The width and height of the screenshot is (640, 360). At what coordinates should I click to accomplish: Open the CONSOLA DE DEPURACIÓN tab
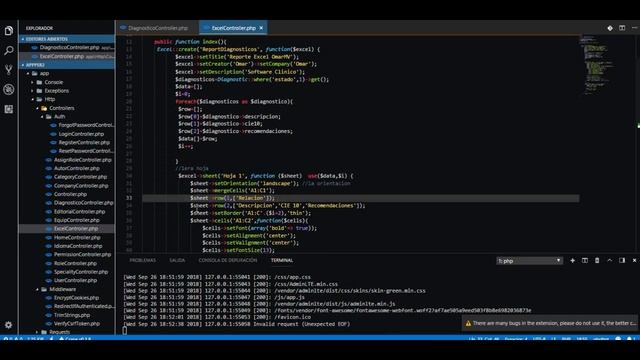(228, 260)
